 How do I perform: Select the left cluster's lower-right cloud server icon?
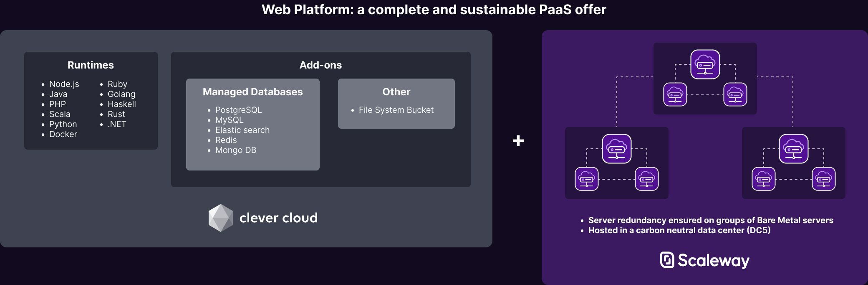click(647, 179)
